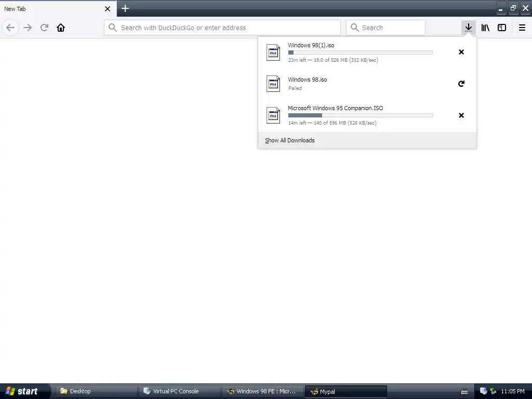Click the keyboard icon in the taskbar
Image resolution: width=532 pixels, height=399 pixels.
(x=464, y=392)
